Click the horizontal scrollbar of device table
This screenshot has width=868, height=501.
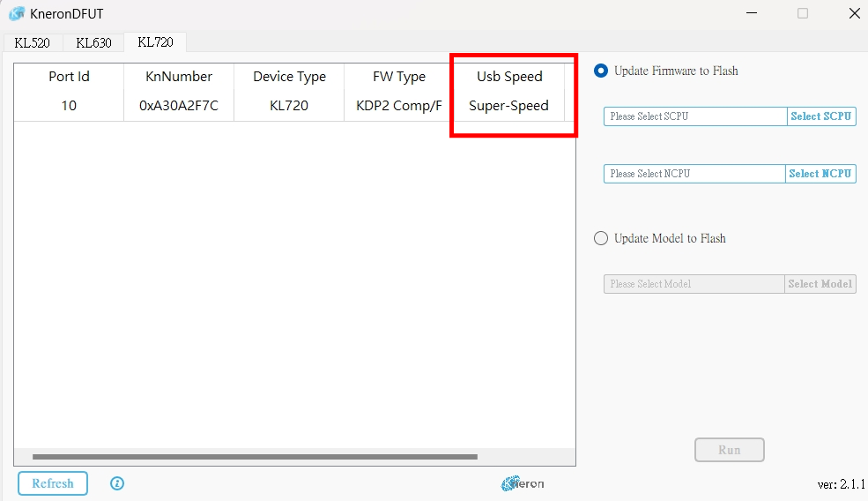pyautogui.click(x=255, y=457)
